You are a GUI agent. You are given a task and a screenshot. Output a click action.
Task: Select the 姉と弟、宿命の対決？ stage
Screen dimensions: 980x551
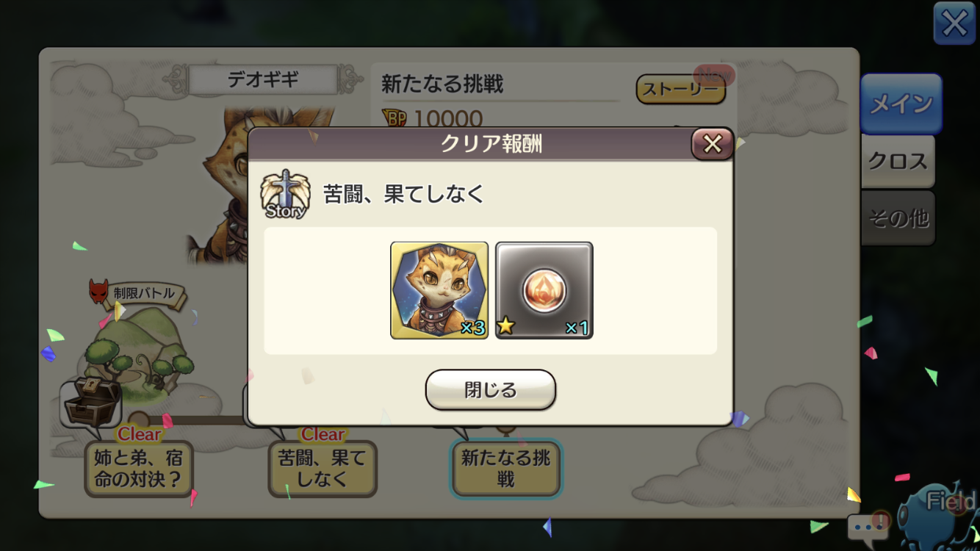pos(139,469)
